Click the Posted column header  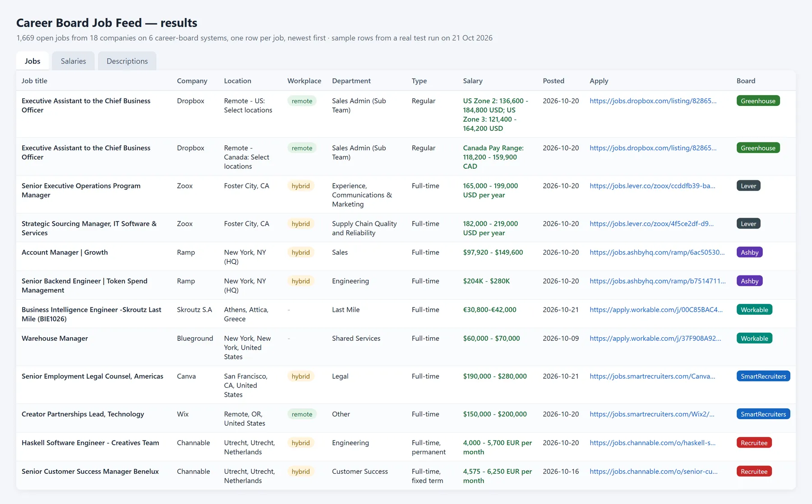pyautogui.click(x=554, y=81)
